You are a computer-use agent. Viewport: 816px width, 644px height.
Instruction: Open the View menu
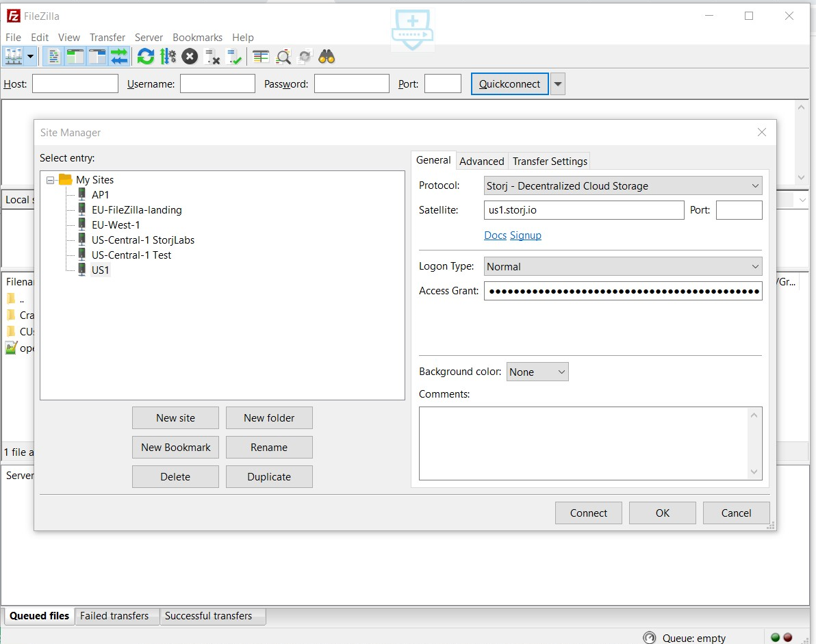point(68,38)
